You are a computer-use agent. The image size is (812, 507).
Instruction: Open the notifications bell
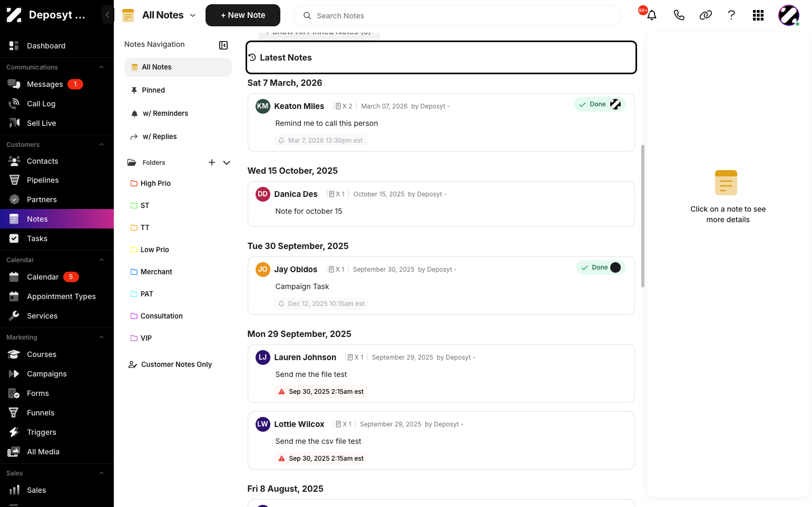[x=652, y=15]
